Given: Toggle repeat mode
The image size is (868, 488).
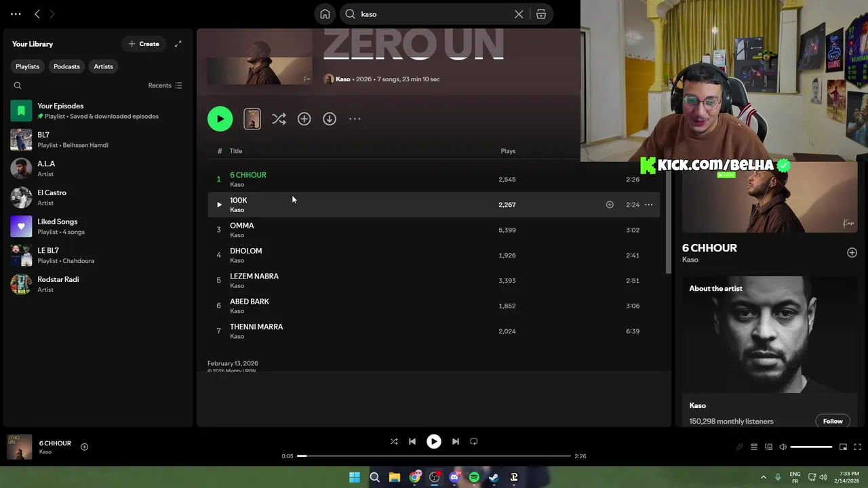Looking at the screenshot, I should [474, 441].
